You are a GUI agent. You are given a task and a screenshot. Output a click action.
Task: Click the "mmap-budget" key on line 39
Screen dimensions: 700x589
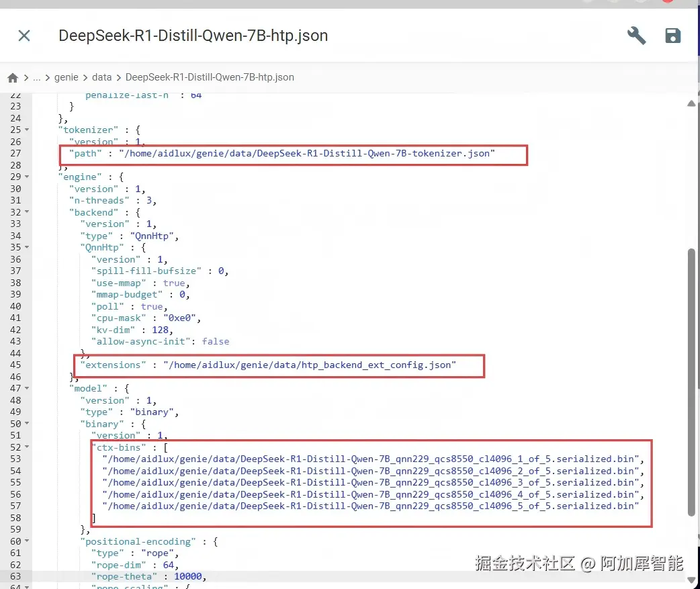[x=127, y=294]
